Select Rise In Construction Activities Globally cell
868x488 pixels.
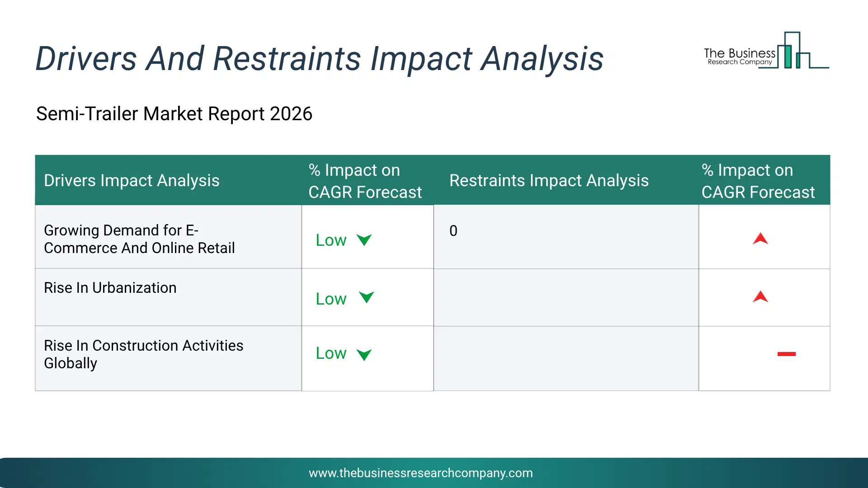(x=168, y=358)
